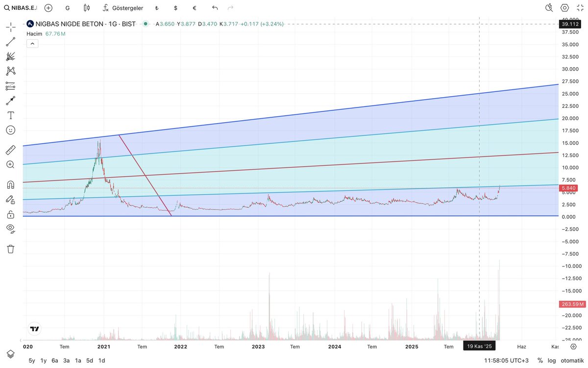Select the ruler measure tool
588x368 pixels.
pyautogui.click(x=11, y=150)
